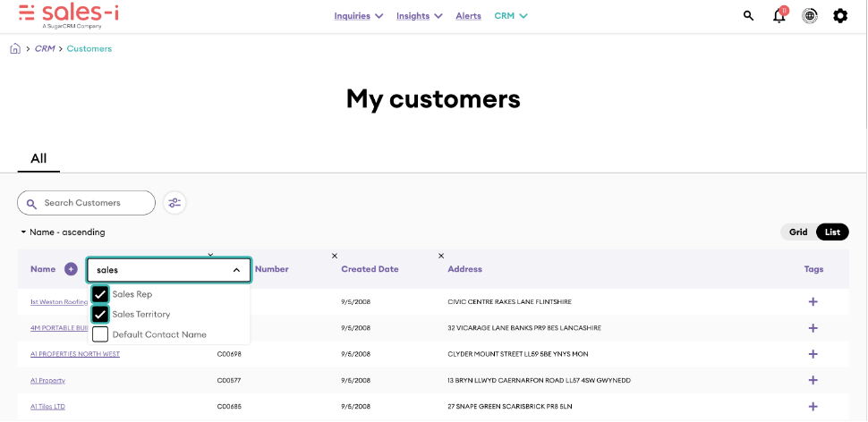Screen dimensions: 868x422
Task: Uncheck the Sales Territory checkbox
Action: 100,315
